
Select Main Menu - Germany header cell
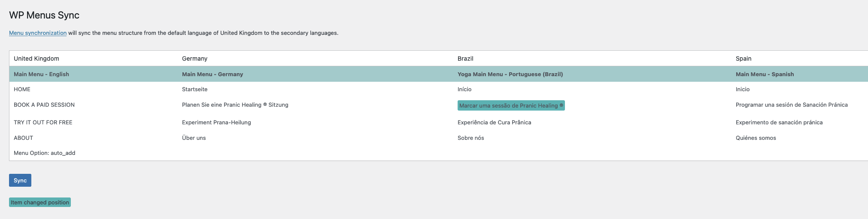tap(212, 74)
